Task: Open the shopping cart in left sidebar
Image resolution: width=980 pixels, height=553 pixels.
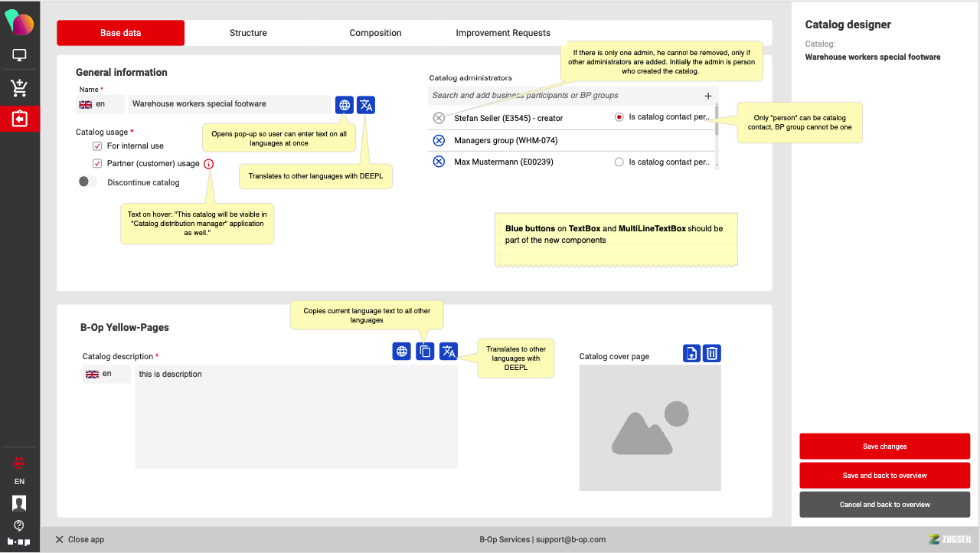Action: pyautogui.click(x=19, y=88)
